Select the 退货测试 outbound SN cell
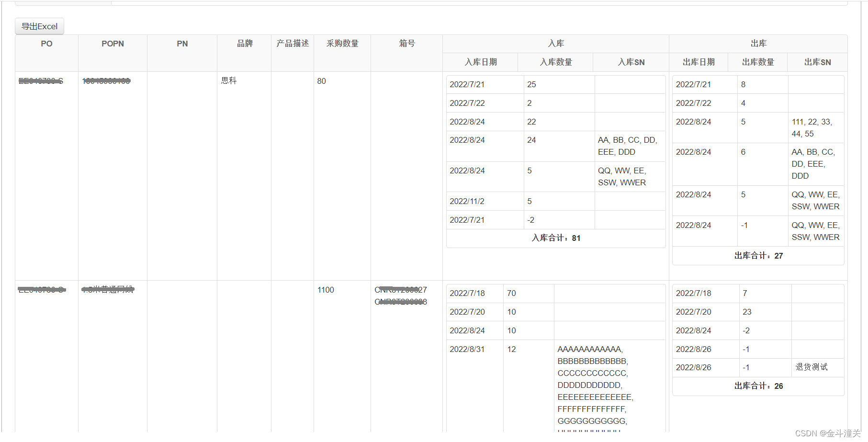The height and width of the screenshot is (442, 868). coord(813,367)
